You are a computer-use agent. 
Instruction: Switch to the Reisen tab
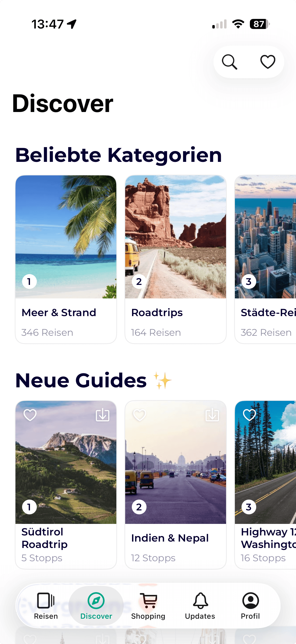click(x=46, y=606)
